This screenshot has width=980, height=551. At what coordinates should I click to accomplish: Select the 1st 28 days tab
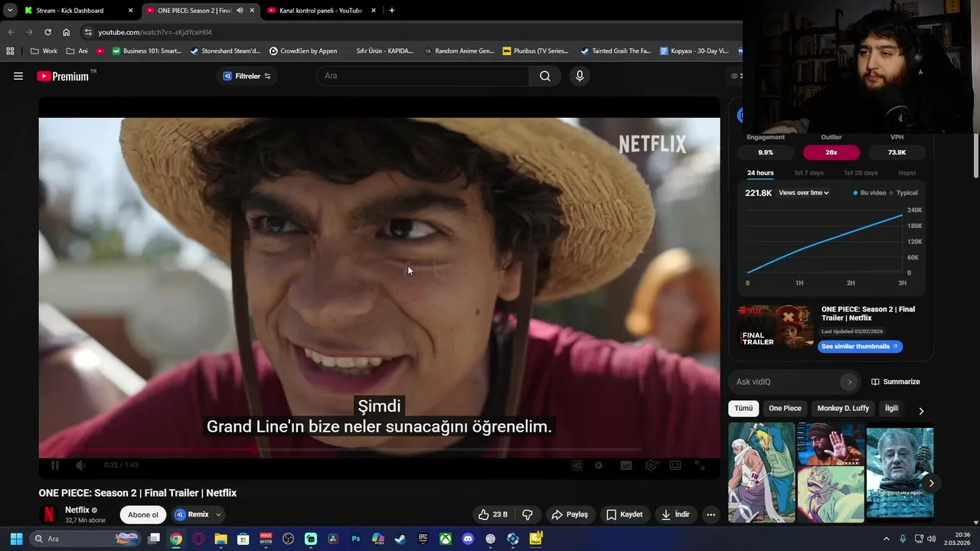coord(861,173)
